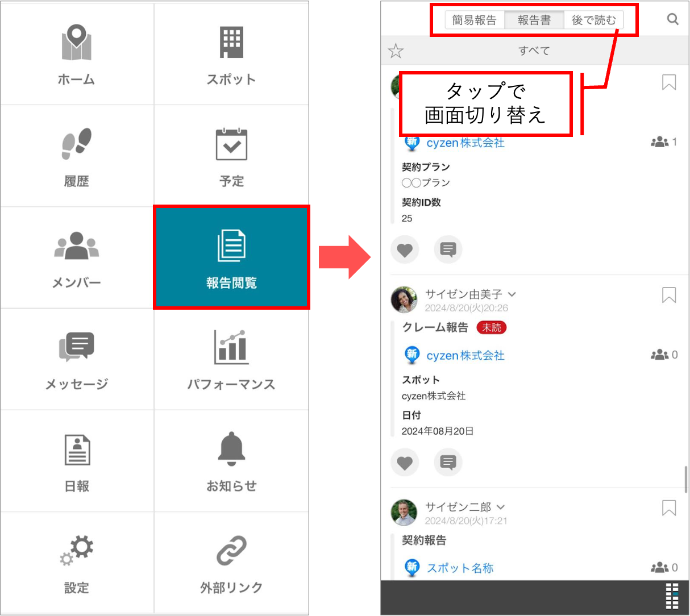Screen dimensions: 690x616
Task: Open the 外部リンク chain icon
Action: (x=231, y=551)
